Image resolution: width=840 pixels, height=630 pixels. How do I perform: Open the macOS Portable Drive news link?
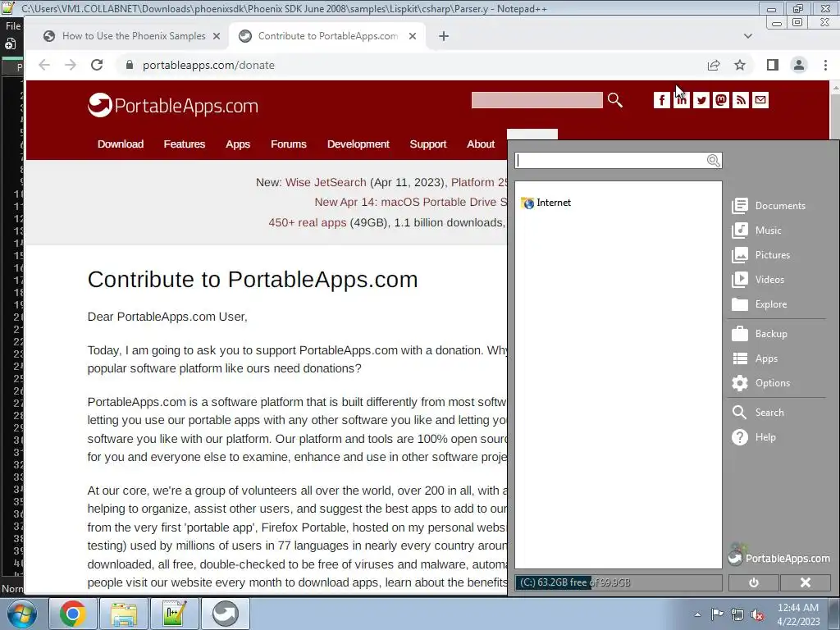point(410,202)
